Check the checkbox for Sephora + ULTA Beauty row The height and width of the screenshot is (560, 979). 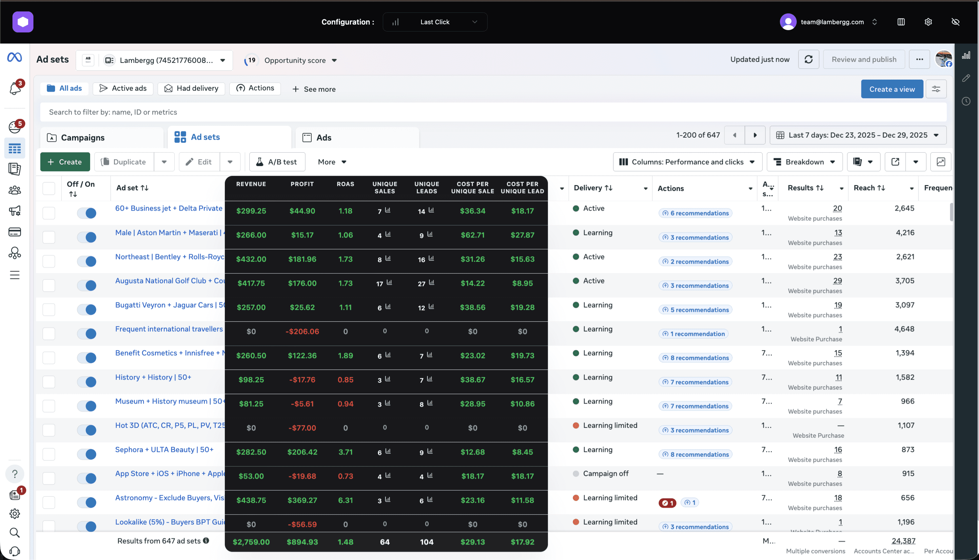49,454
